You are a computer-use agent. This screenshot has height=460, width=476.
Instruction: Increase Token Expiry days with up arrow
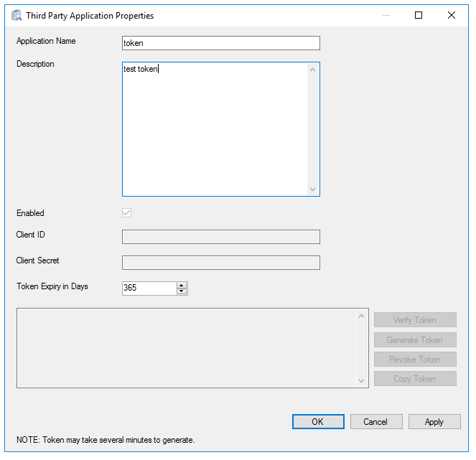coord(182,285)
